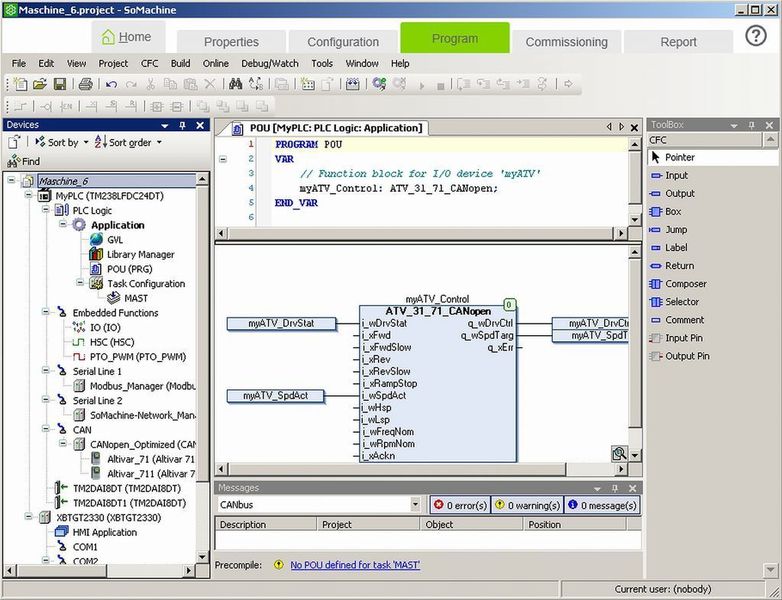
Task: Open the Sort by dropdown
Action: [x=61, y=143]
